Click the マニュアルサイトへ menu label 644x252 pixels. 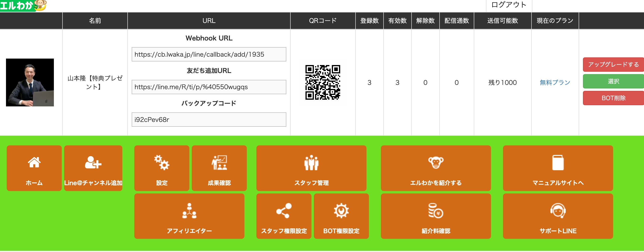coord(558,183)
